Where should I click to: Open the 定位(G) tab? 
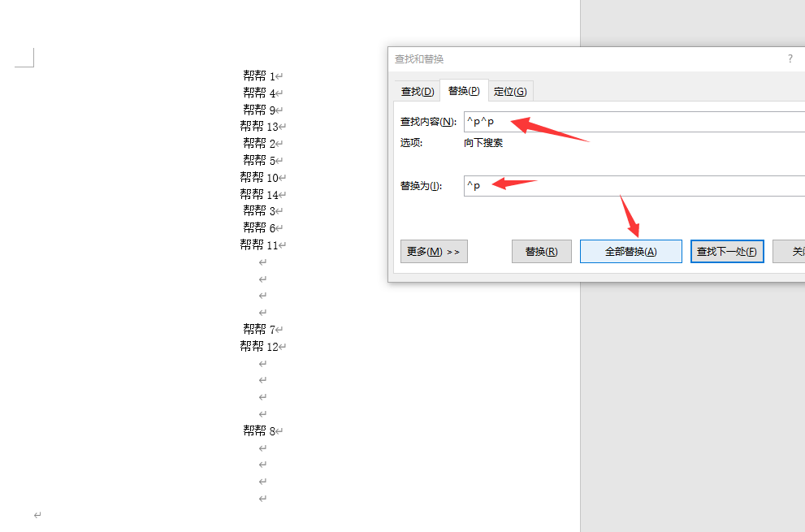510,92
